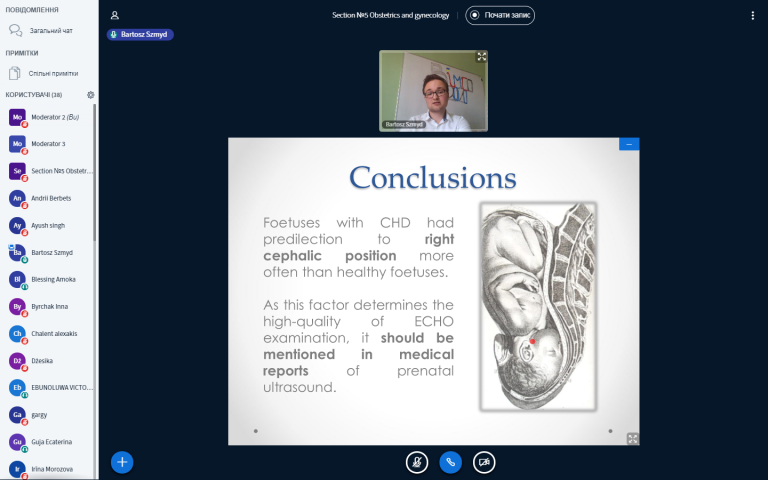Make the presentation fullscreen
The width and height of the screenshot is (768, 480).
tap(632, 438)
